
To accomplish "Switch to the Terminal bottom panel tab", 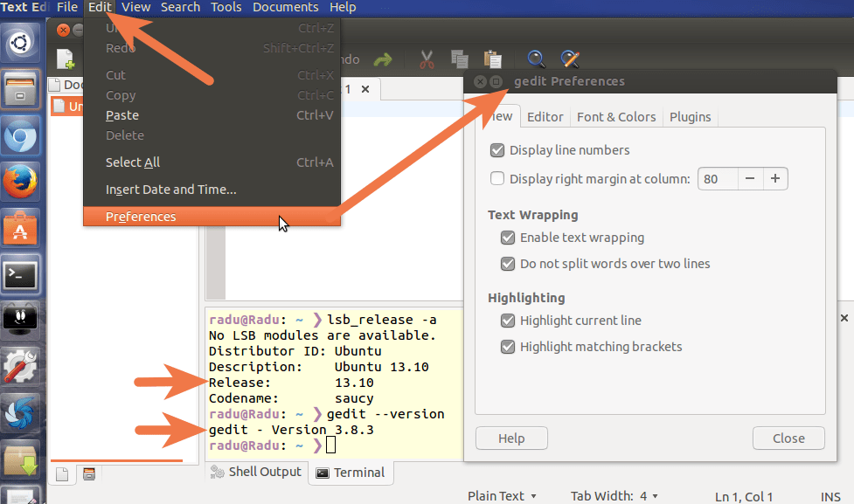I will click(351, 473).
